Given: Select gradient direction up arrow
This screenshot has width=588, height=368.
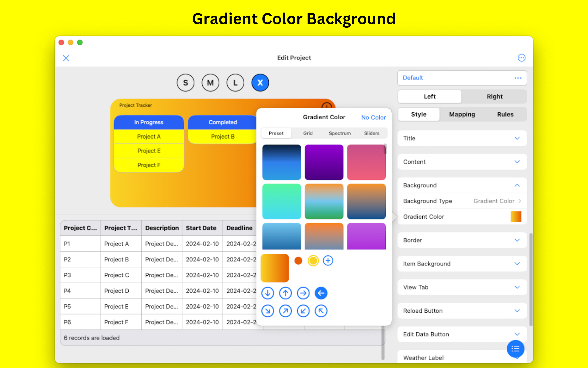Looking at the screenshot, I should tap(285, 293).
